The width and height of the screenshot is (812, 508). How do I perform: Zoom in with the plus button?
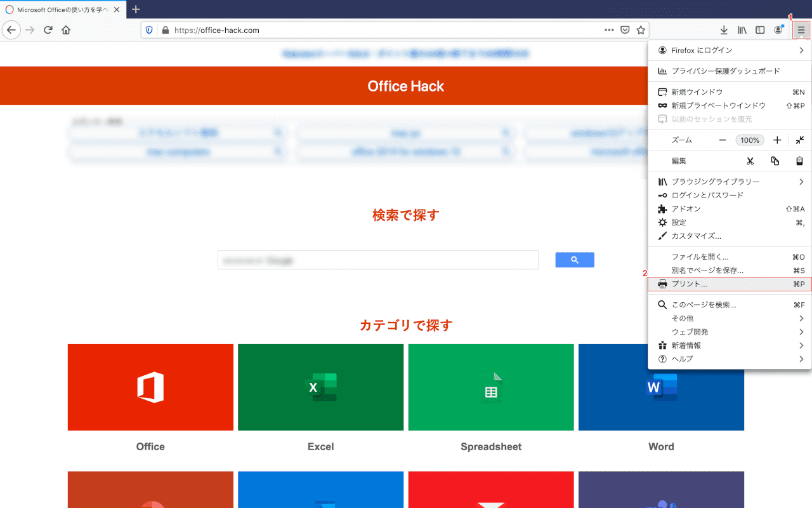pos(777,140)
